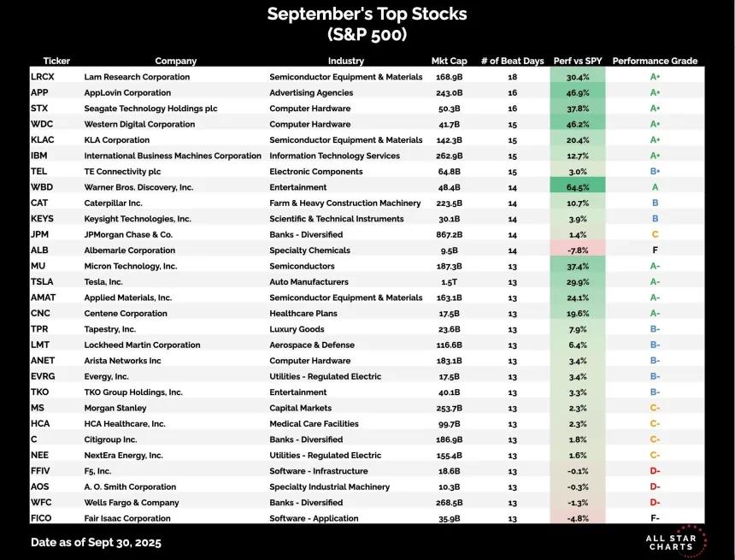Image resolution: width=735 pixels, height=560 pixels.
Task: Select the Performance Grade column header
Action: pos(655,61)
